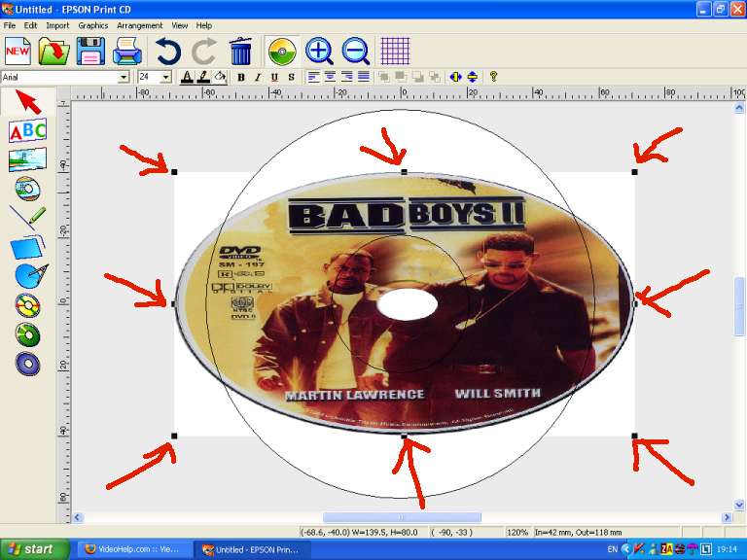The image size is (747, 560).
Task: Click the greyed-out bring to front icon
Action: (x=384, y=77)
